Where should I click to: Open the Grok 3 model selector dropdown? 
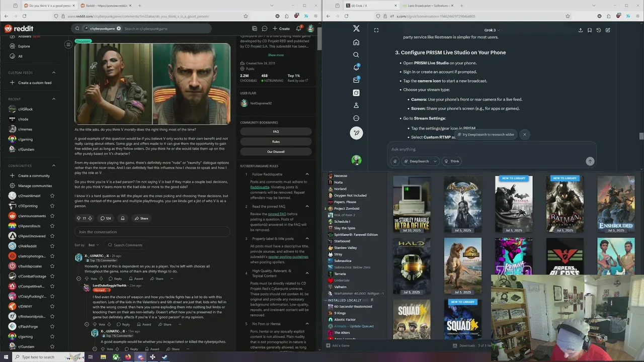click(491, 30)
